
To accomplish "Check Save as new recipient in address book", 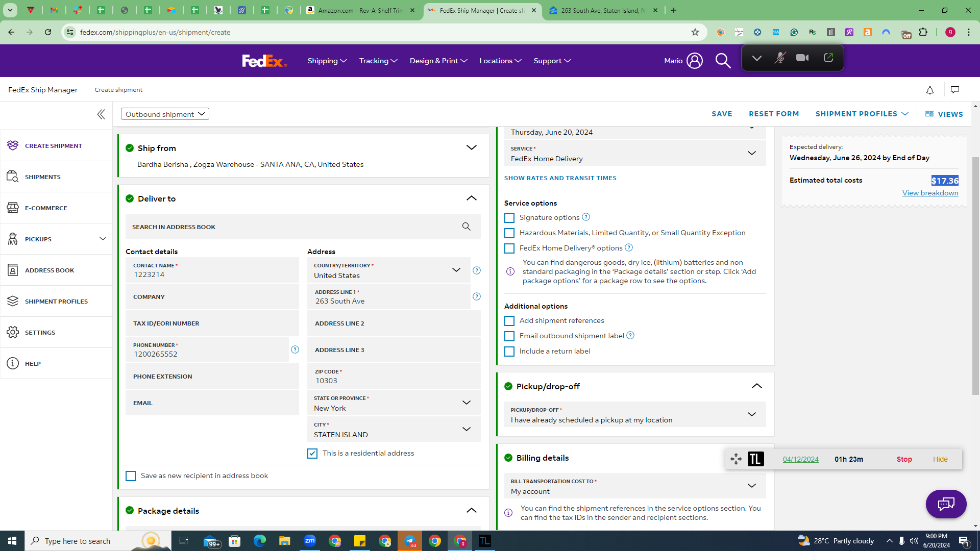I will tap(131, 476).
